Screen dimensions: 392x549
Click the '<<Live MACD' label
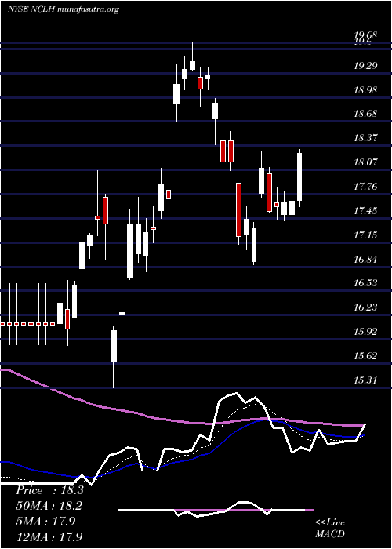tap(330, 528)
